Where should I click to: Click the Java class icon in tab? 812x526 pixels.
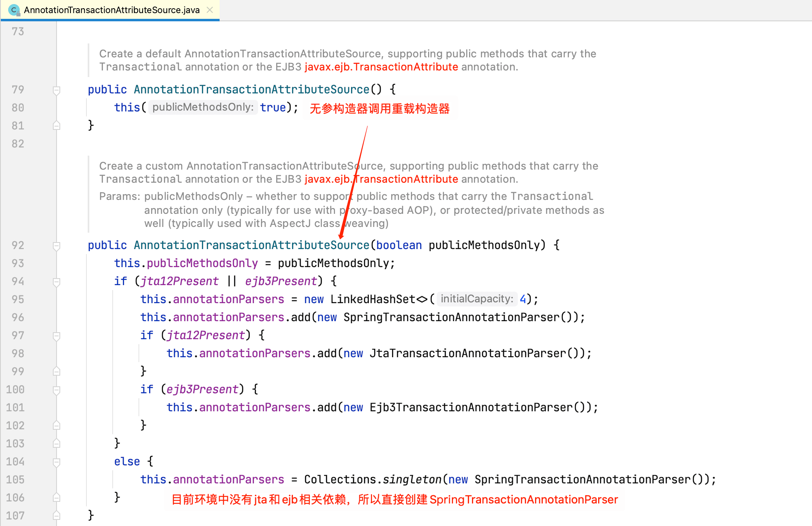tap(14, 10)
